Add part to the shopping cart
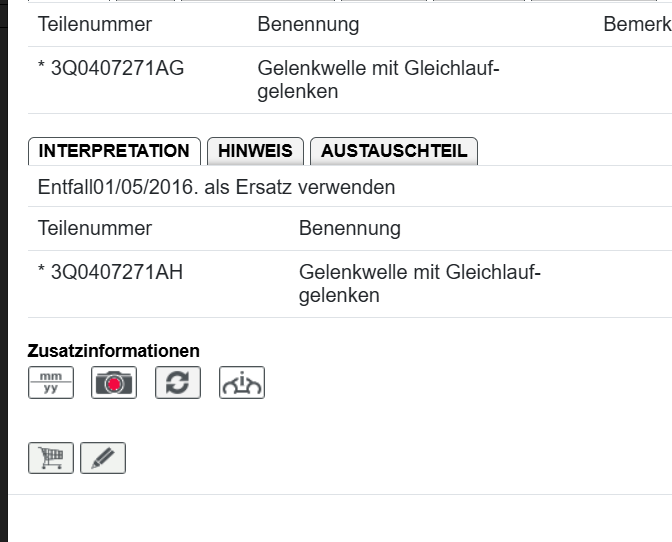 click(x=50, y=458)
